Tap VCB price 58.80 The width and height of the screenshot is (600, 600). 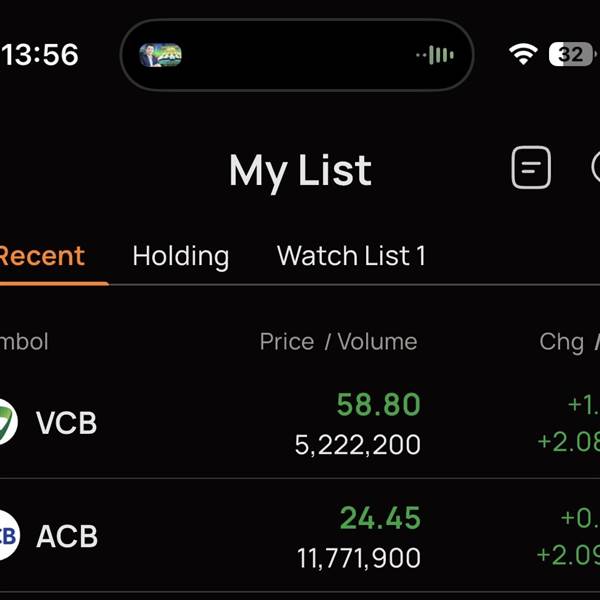click(x=378, y=405)
